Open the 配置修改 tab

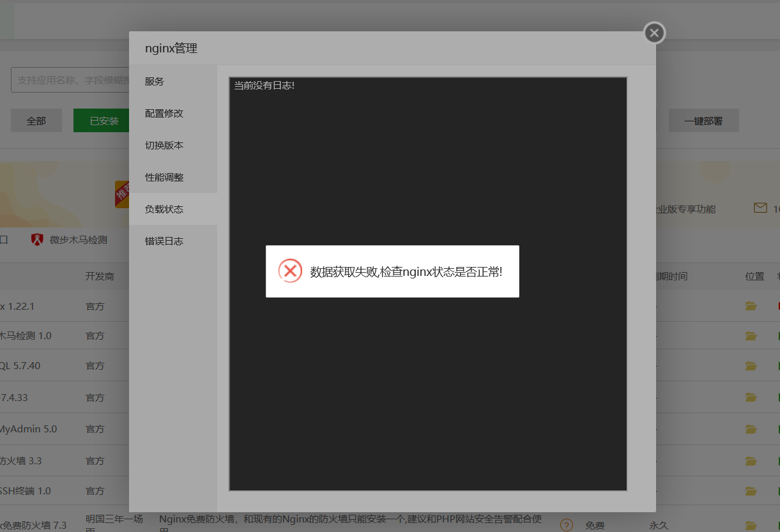(173, 113)
